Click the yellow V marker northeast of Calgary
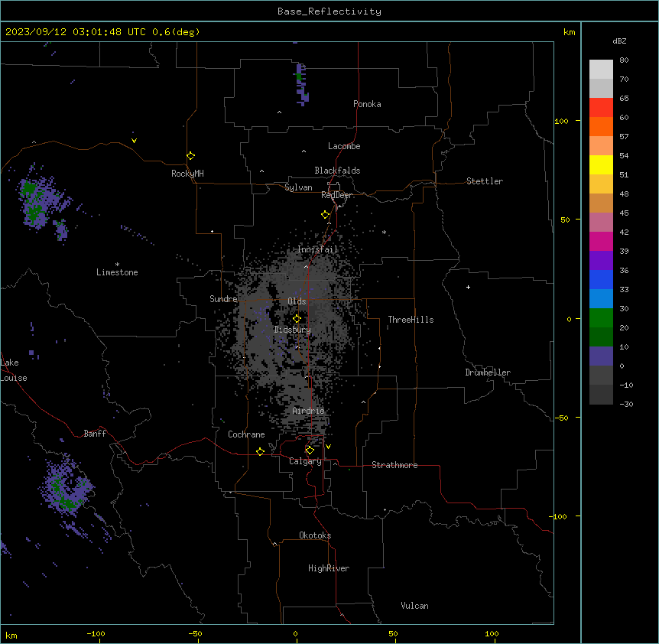659x644 pixels. coord(328,447)
